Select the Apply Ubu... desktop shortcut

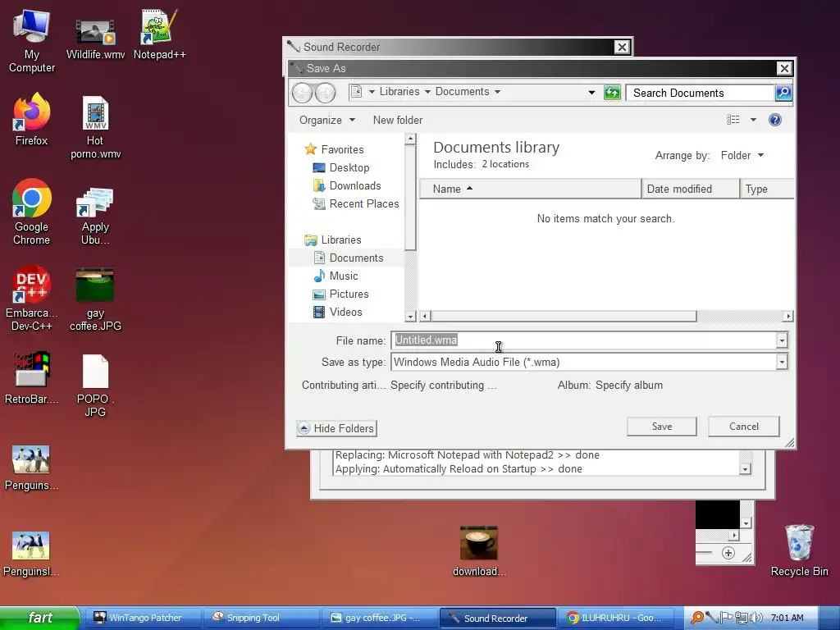pos(95,216)
